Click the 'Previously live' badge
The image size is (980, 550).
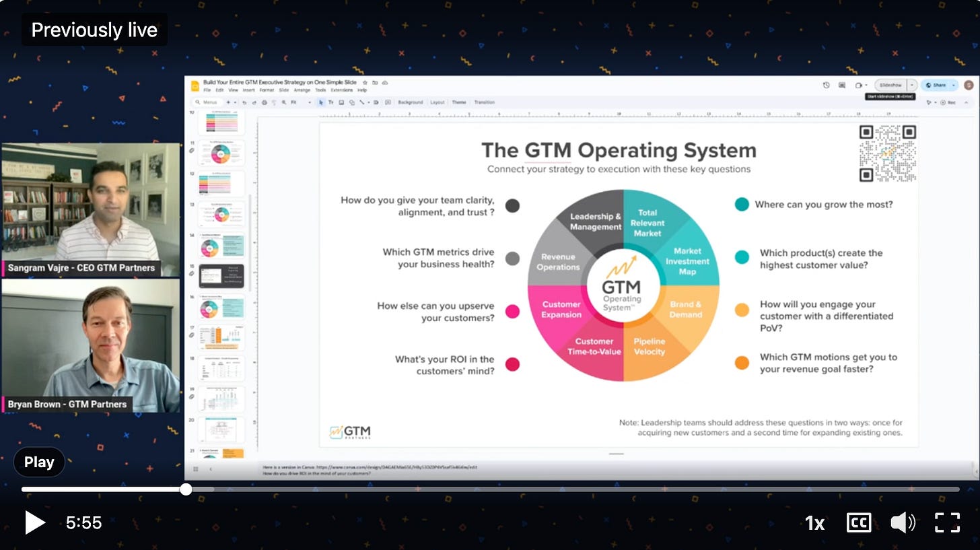click(x=94, y=30)
